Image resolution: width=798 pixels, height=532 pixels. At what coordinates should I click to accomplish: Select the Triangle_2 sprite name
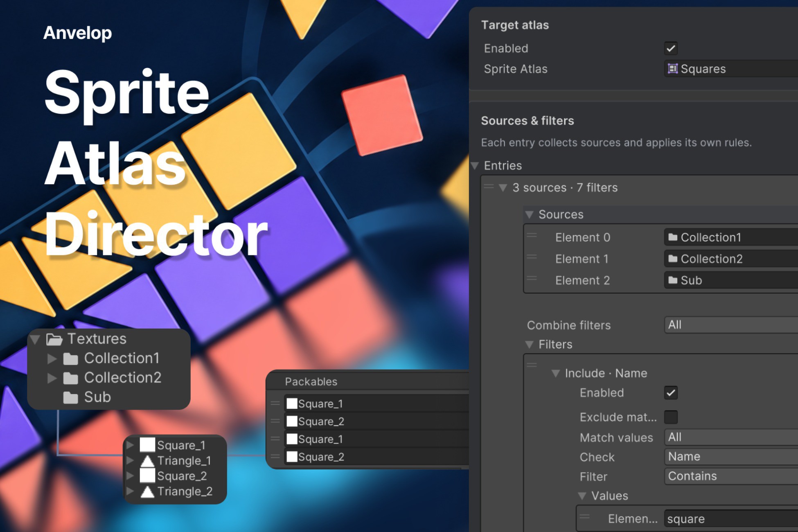click(185, 491)
